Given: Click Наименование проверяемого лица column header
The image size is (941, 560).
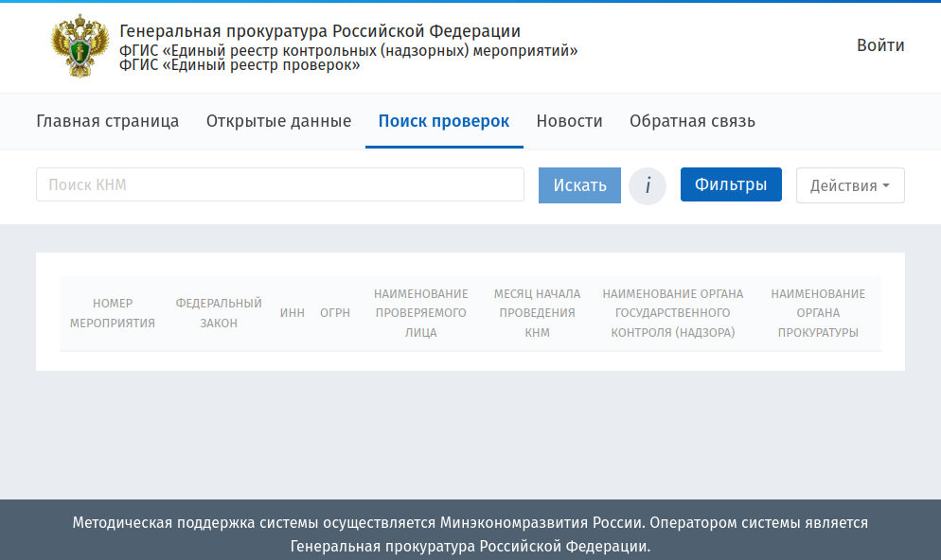Looking at the screenshot, I should coord(420,313).
